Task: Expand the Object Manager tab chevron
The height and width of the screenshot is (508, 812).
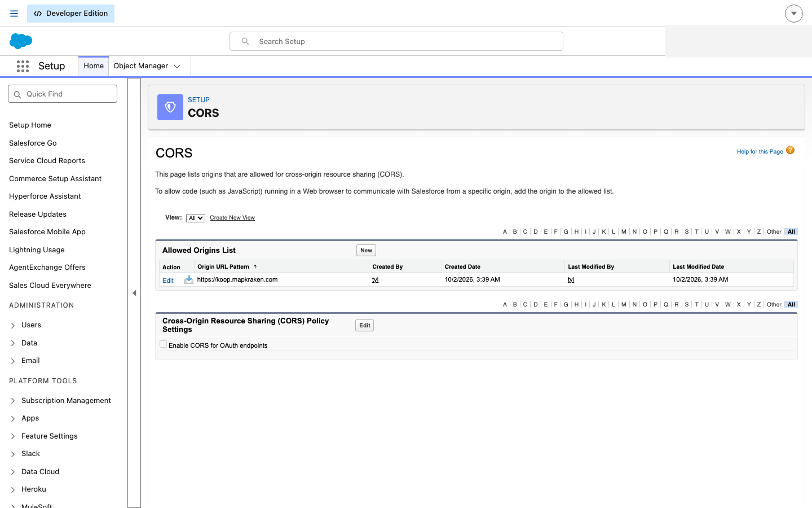Action: pos(177,66)
